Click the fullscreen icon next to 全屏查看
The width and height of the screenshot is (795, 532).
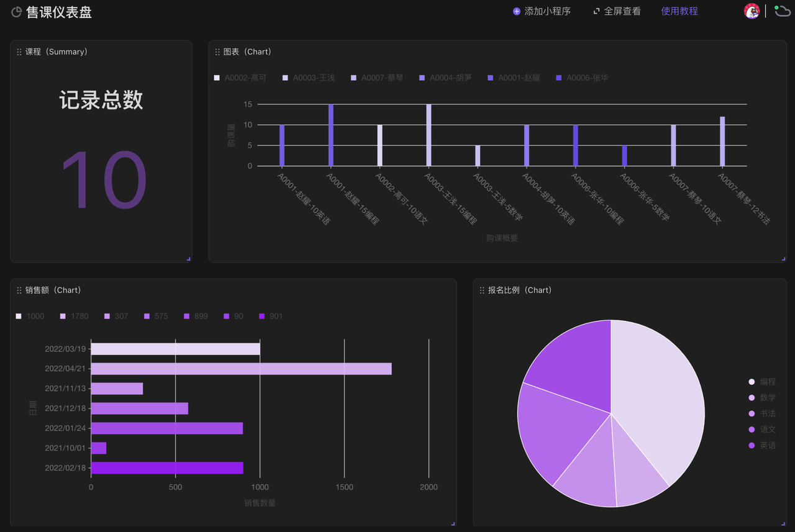point(596,11)
